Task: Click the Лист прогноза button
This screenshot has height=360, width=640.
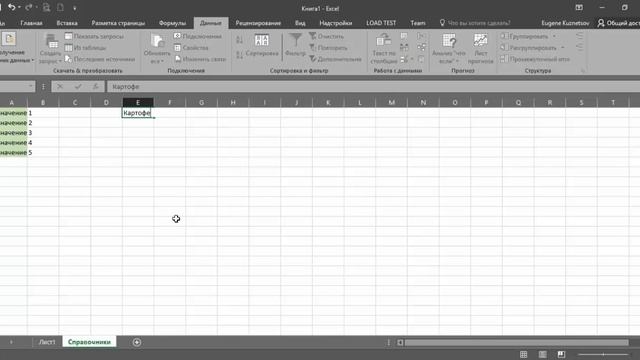Action: click(480, 49)
